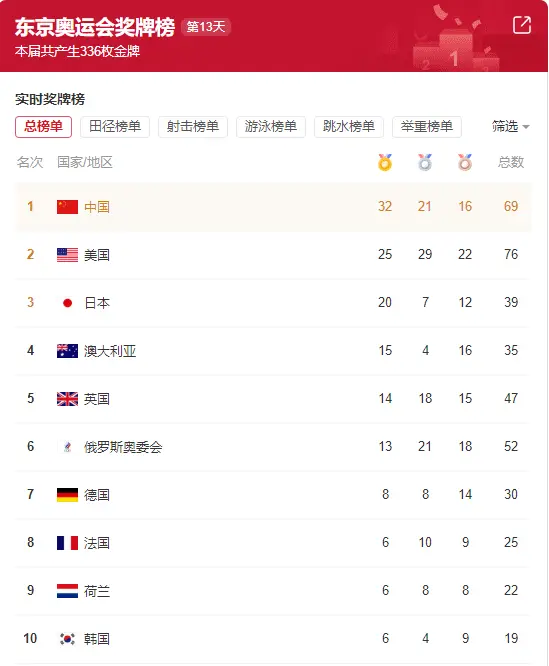Switch to the 田径榜单 tab
549x666 pixels.
[115, 127]
